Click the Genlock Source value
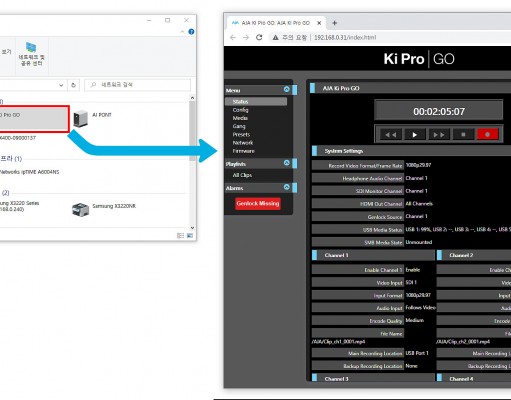This screenshot has height=400, width=511. tap(416, 216)
